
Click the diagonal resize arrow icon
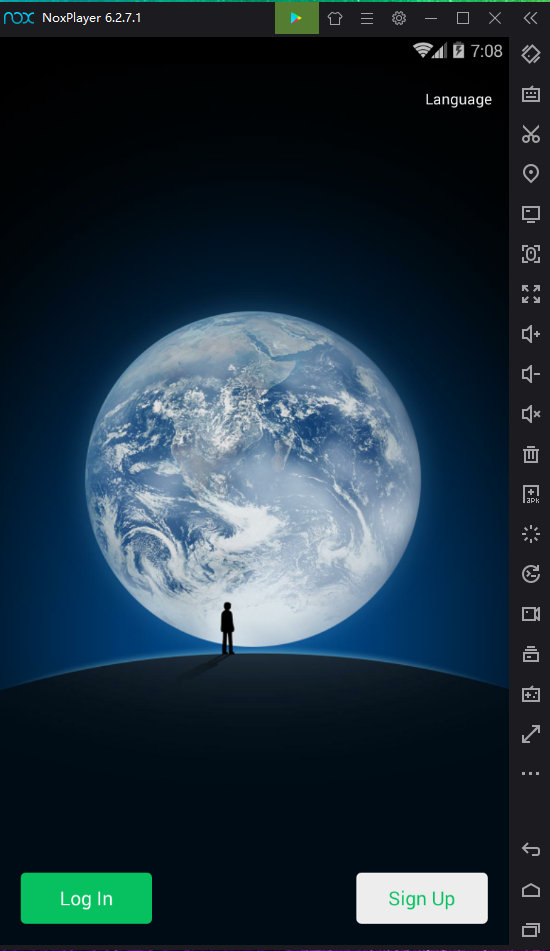click(531, 734)
